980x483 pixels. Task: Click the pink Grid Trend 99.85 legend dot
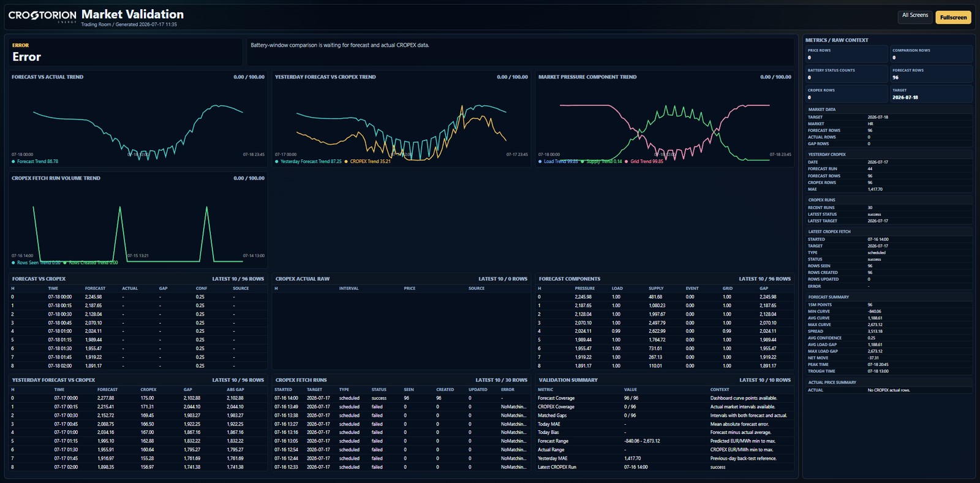[x=627, y=162]
